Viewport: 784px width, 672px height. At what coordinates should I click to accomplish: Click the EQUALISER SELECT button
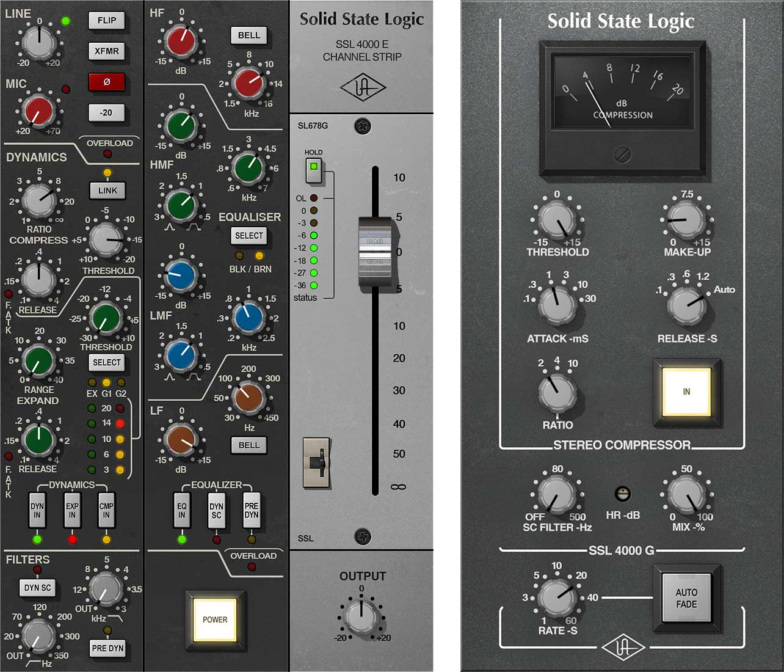point(249,235)
